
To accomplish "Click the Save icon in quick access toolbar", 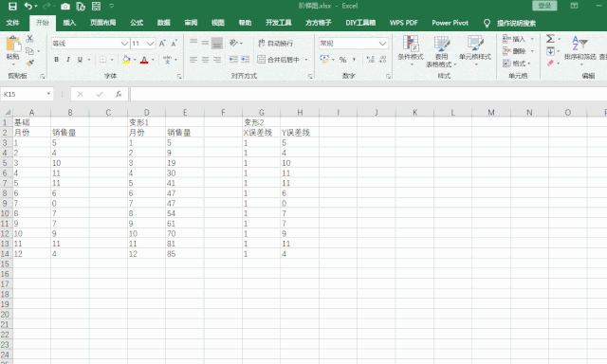I will (x=12, y=7).
